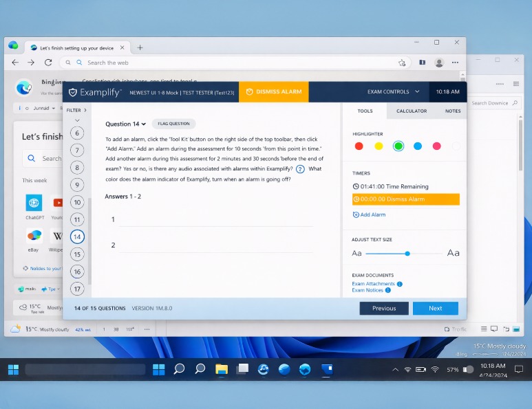532x409 pixels.
Task: Open Edge favorites star icon
Action: pyautogui.click(x=402, y=63)
